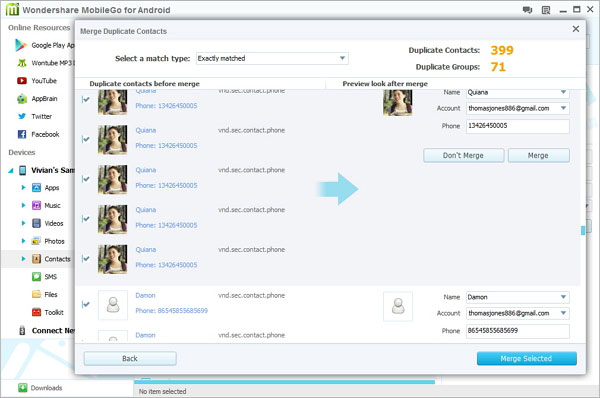The height and width of the screenshot is (398, 600).
Task: Open the Wontube MP3 icon
Action: click(22, 63)
